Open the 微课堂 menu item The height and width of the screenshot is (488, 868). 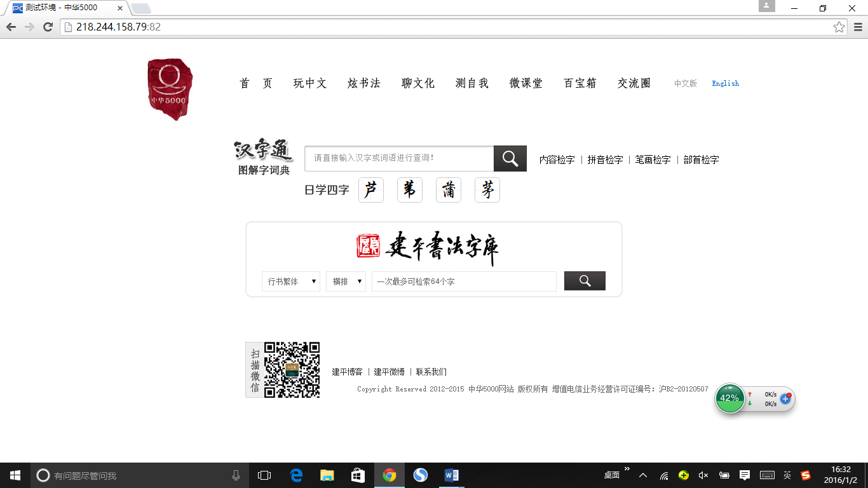point(526,83)
